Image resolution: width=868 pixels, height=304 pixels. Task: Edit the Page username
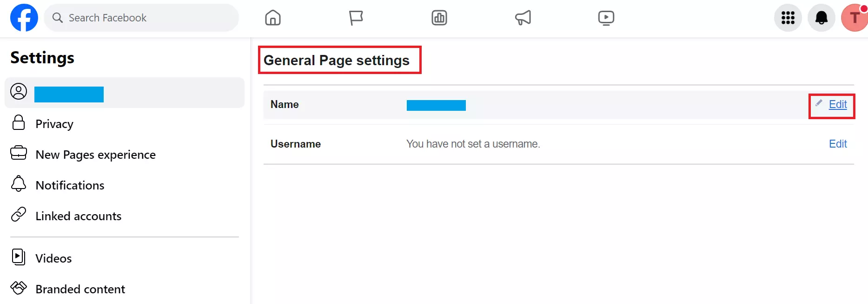pyautogui.click(x=837, y=144)
